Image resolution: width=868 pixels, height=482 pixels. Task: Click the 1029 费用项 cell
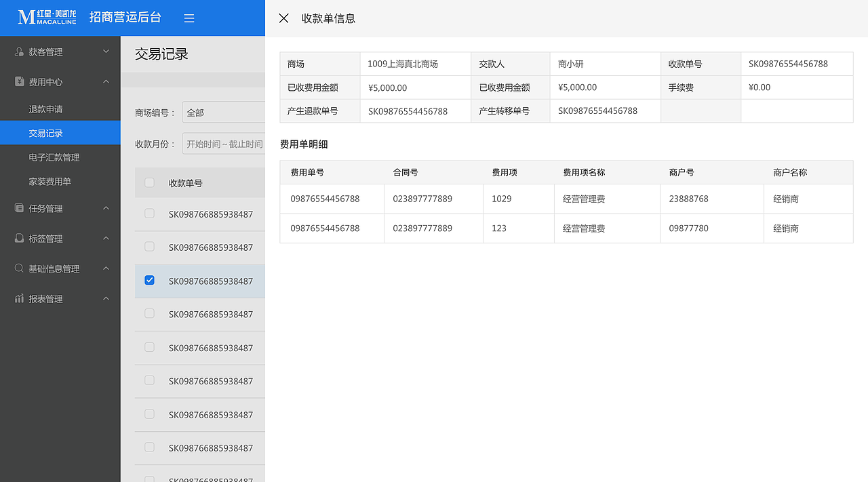coord(519,199)
